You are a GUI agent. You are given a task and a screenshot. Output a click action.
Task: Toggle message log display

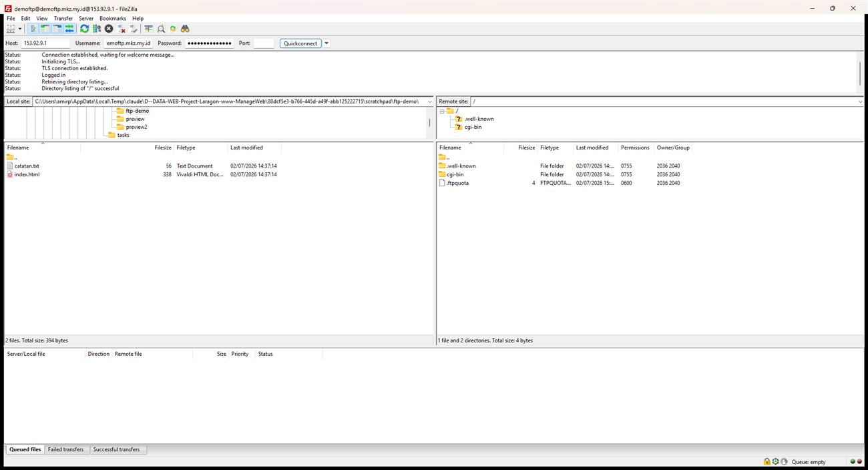33,29
